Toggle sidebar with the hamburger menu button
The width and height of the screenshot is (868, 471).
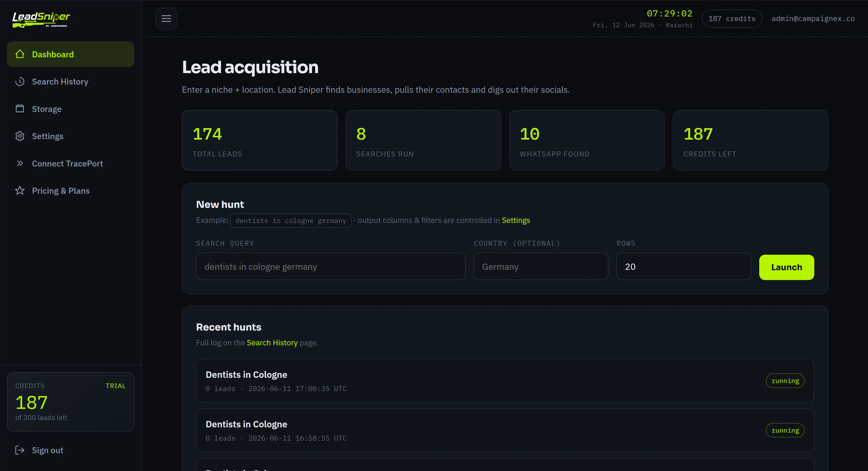166,19
